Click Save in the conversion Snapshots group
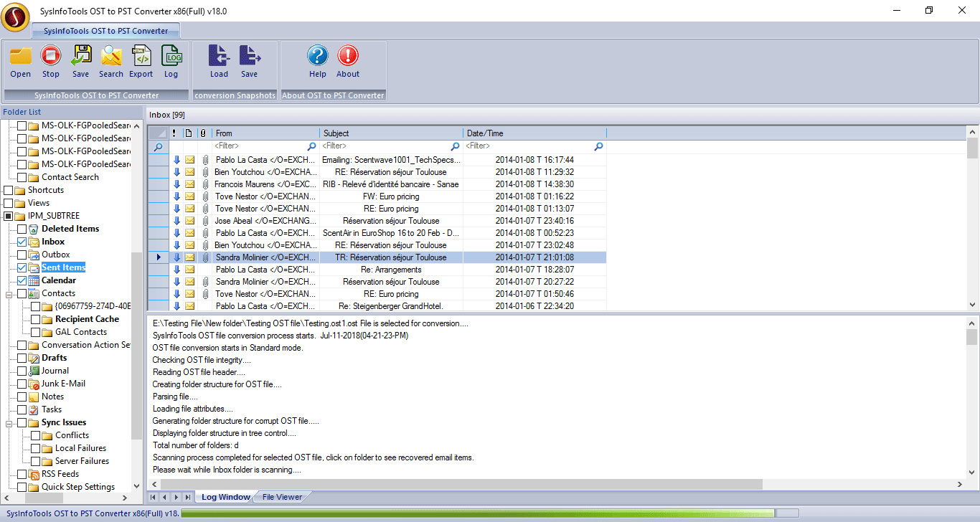This screenshot has height=522, width=980. [250, 56]
